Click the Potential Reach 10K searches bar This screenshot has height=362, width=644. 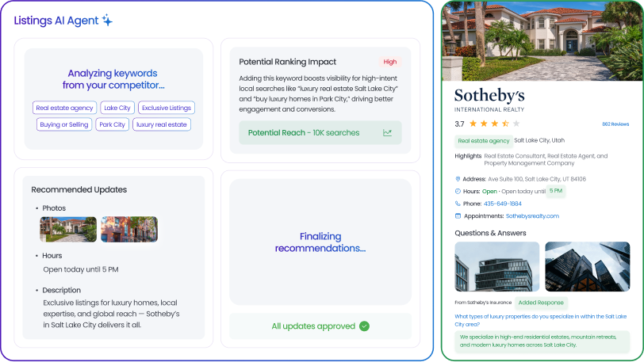(320, 132)
